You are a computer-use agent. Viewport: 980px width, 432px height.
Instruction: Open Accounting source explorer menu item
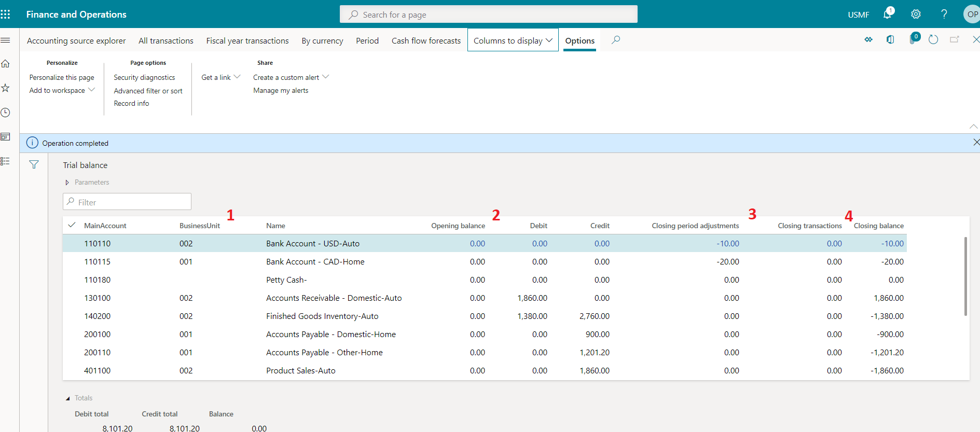tap(76, 40)
